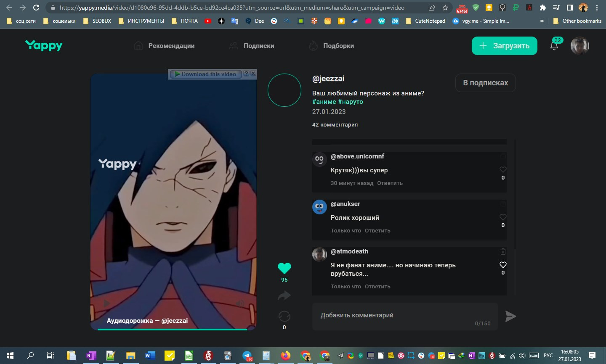Like the @above.unicornnf comment
This screenshot has height=364, width=606.
coord(503,169)
